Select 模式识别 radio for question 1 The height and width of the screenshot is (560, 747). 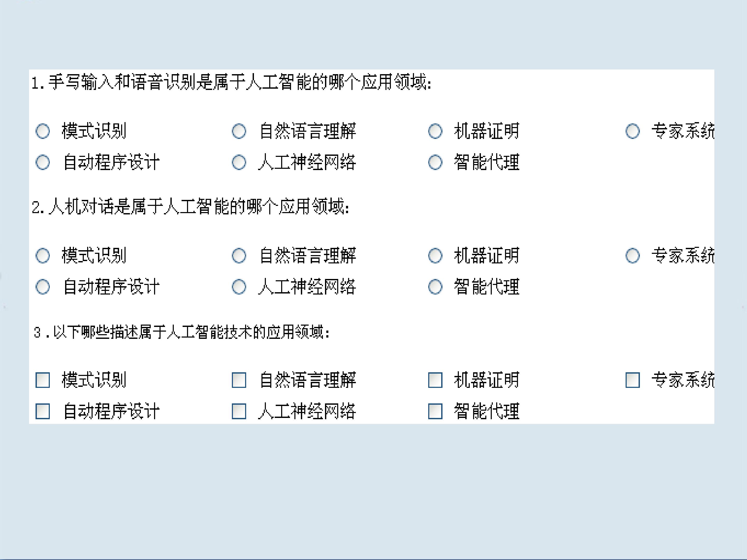coord(43,131)
